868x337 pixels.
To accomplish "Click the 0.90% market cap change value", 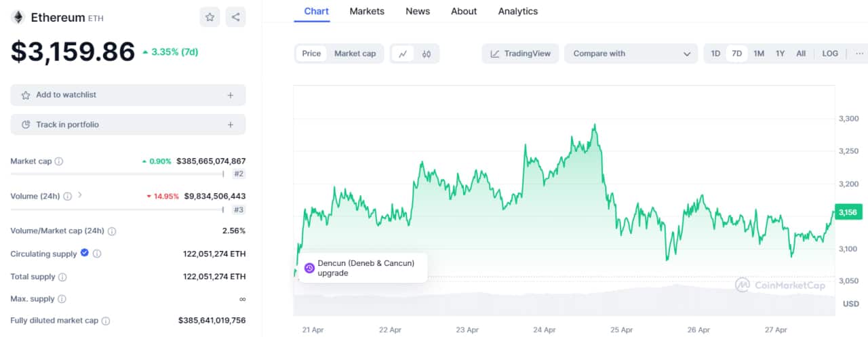I will click(x=157, y=161).
